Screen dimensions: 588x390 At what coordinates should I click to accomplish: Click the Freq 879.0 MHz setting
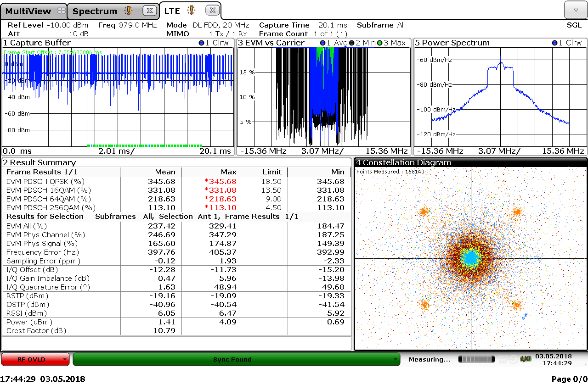[x=128, y=25]
